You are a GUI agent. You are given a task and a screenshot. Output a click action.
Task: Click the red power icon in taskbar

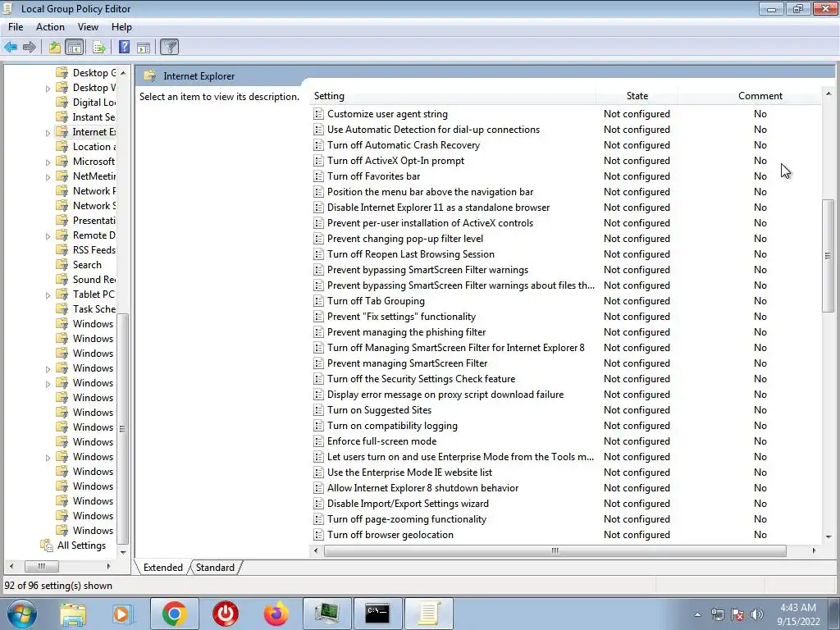click(x=226, y=614)
